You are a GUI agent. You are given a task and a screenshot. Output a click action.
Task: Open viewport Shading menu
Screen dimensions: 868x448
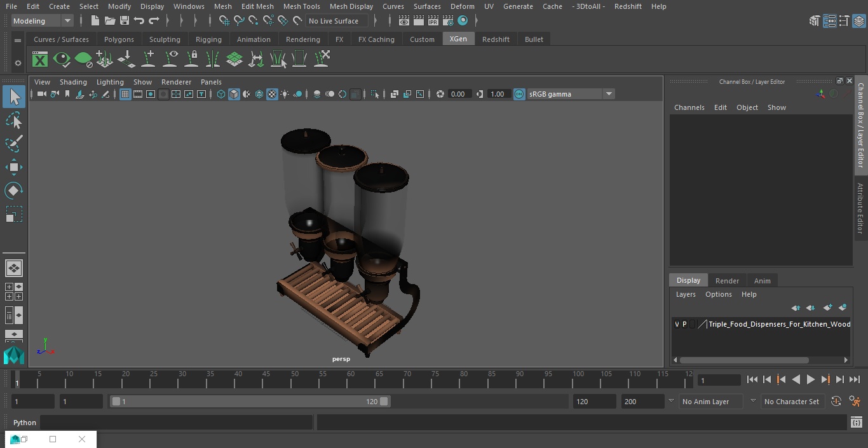coord(73,82)
